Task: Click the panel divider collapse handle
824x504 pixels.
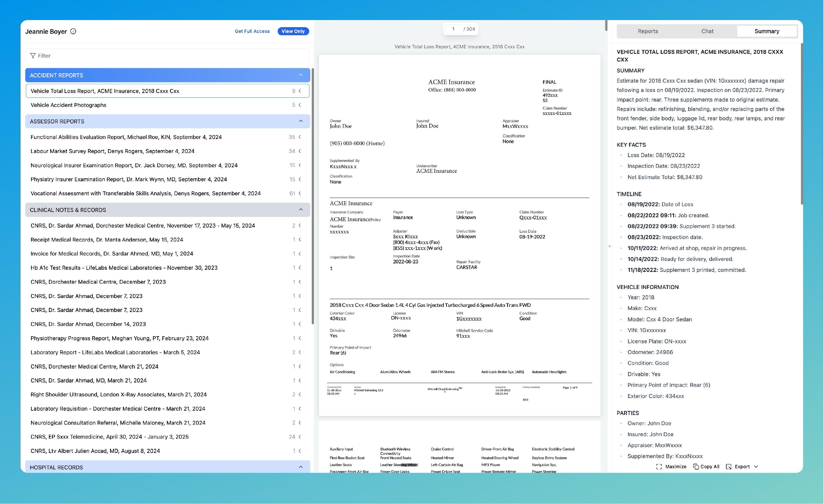Action: [609, 246]
